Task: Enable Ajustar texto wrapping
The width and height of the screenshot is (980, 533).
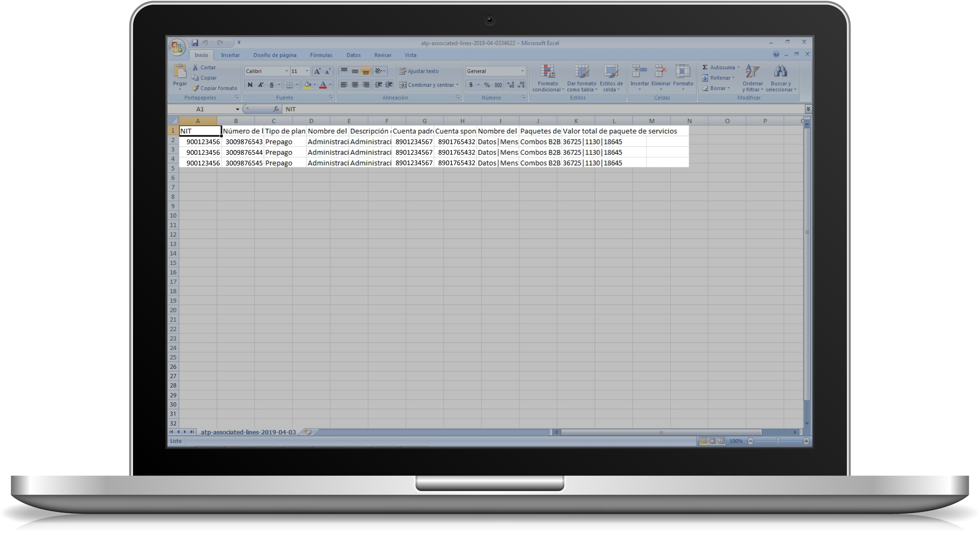Action: tap(419, 71)
